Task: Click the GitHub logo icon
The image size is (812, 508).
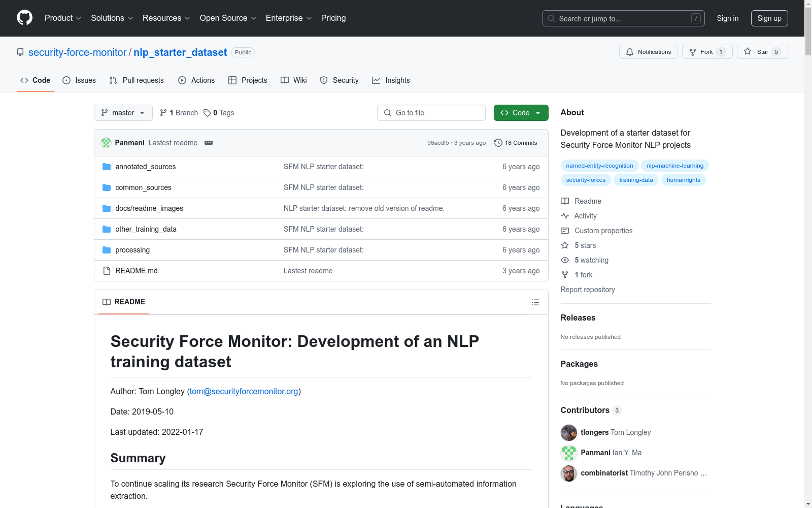Action: tap(24, 18)
